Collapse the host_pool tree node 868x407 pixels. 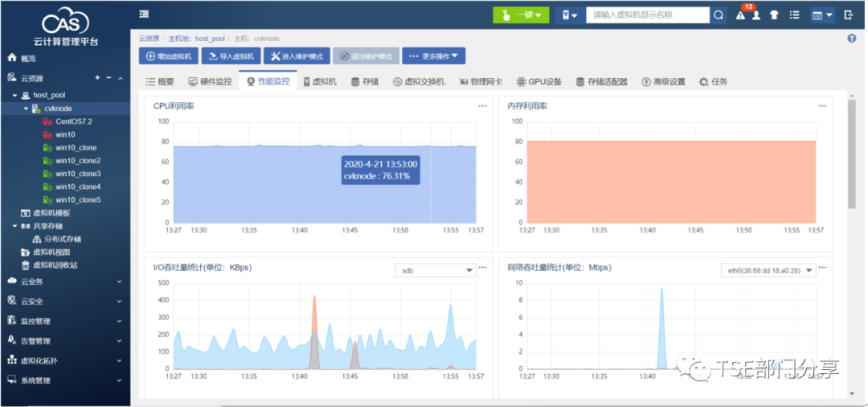[15, 95]
